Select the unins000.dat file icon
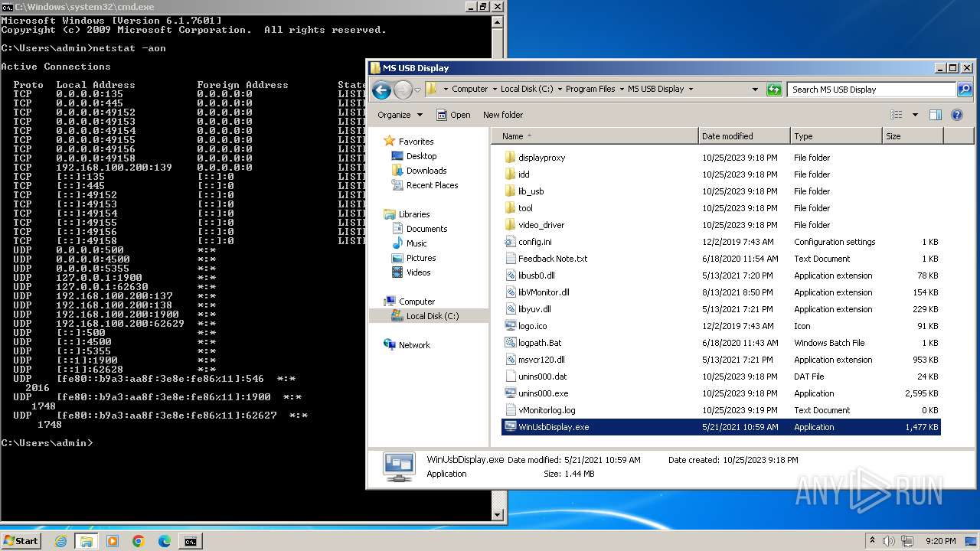 (511, 377)
